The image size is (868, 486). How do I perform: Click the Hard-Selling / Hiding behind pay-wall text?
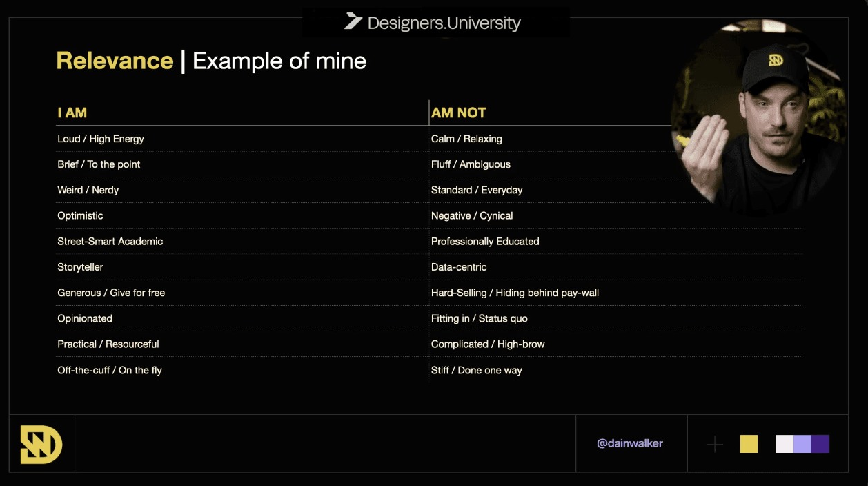[x=515, y=293]
